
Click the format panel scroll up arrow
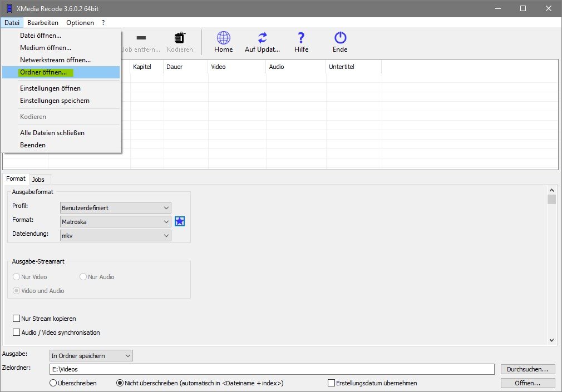pyautogui.click(x=551, y=190)
